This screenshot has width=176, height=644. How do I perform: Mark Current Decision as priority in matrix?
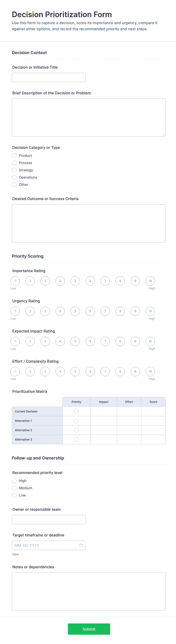[76, 411]
